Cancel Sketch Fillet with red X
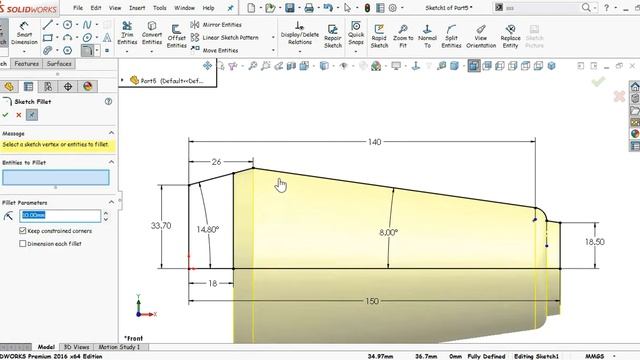The height and width of the screenshot is (360, 640). point(18,115)
